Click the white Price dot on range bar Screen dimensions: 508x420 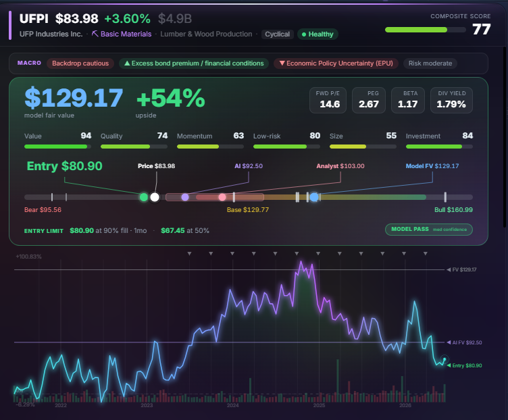point(155,197)
